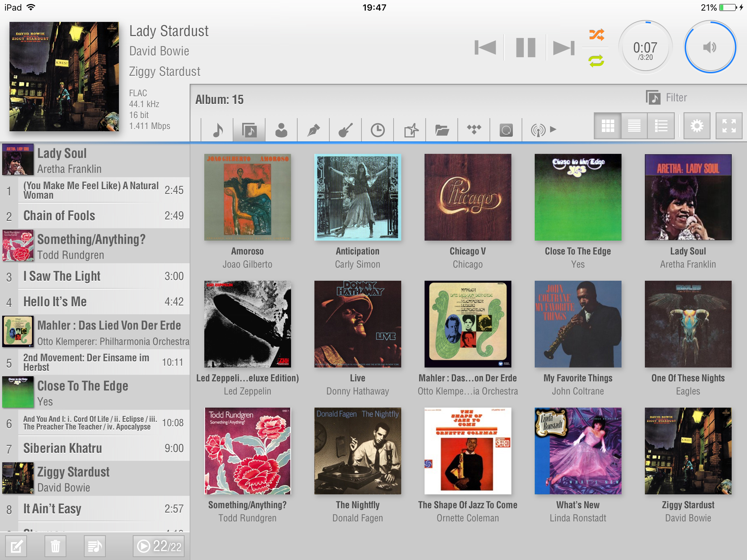Open the Composer pen nib tab

point(313,130)
